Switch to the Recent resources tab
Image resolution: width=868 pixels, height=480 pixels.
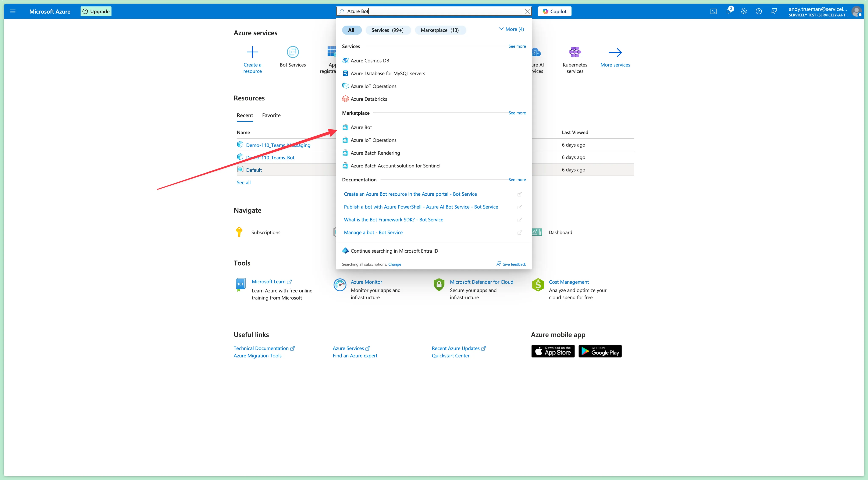(245, 115)
